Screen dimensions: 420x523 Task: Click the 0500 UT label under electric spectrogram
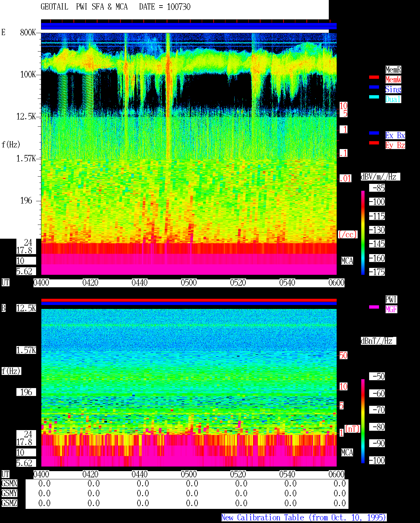189,283
